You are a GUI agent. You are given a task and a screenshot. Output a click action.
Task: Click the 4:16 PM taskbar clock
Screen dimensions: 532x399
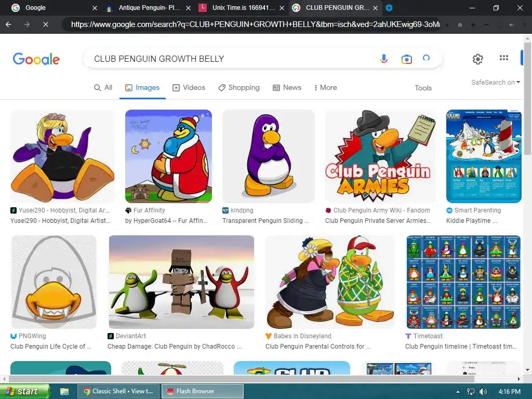[x=510, y=392]
